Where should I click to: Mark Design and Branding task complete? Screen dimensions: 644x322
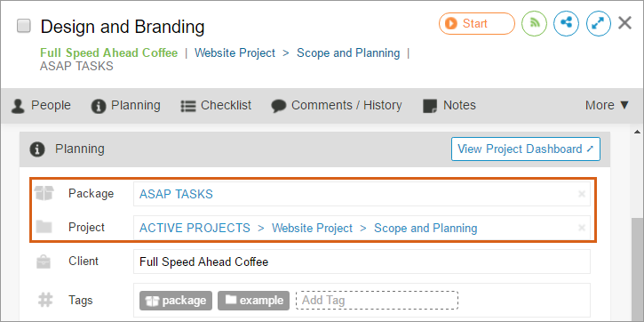(x=23, y=27)
